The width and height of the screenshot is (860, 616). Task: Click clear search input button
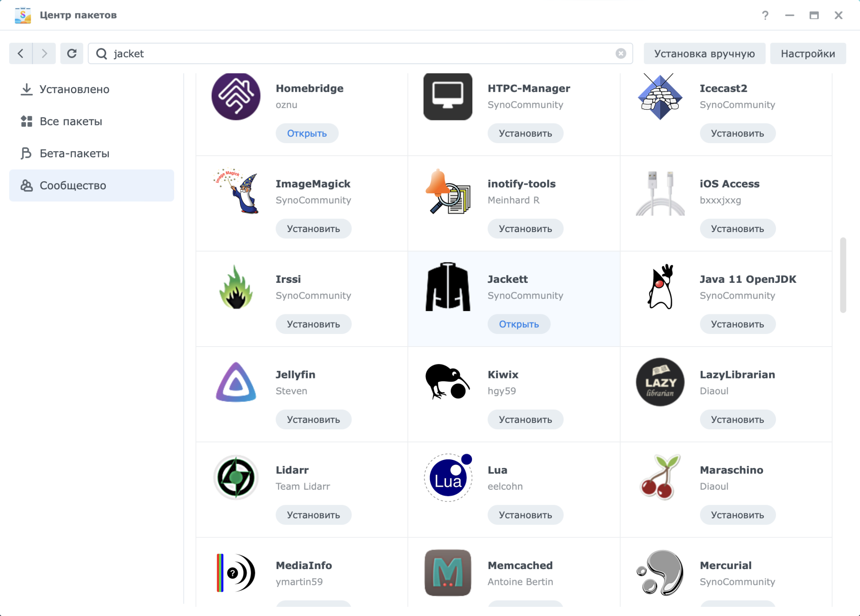click(x=621, y=53)
